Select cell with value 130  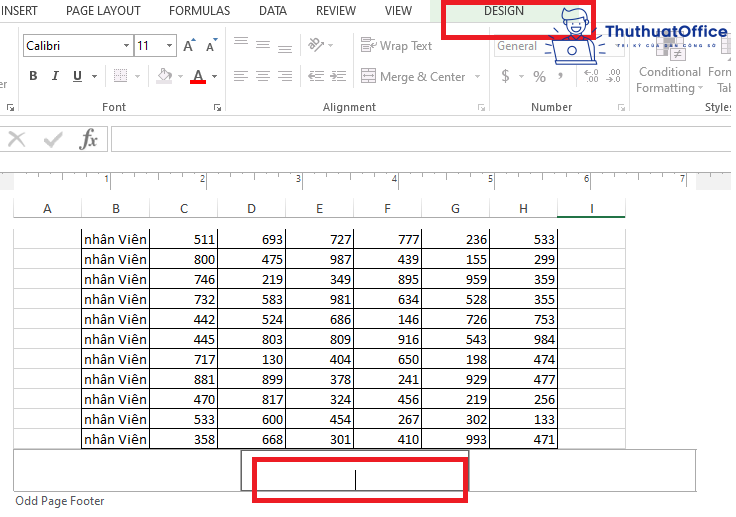click(252, 359)
